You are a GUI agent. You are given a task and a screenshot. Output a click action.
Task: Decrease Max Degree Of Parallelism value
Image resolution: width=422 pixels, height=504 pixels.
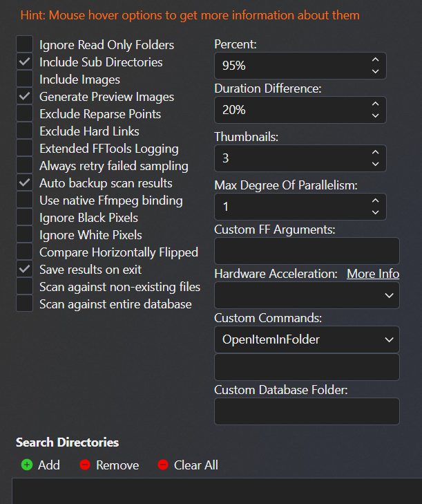[x=375, y=212]
